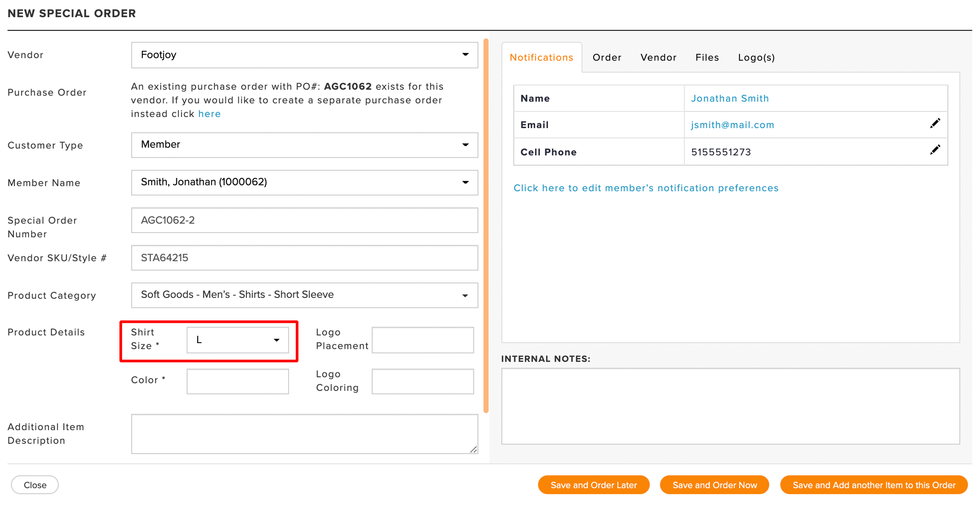Click the orange form scrollbar
This screenshot has width=980, height=507.
[x=485, y=226]
